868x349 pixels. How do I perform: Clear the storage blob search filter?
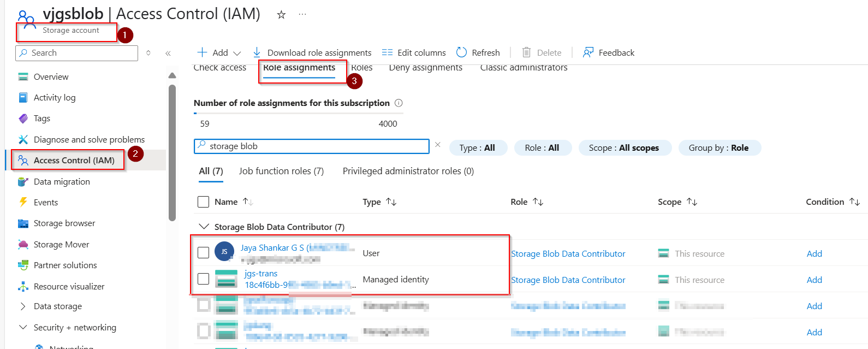[437, 145]
